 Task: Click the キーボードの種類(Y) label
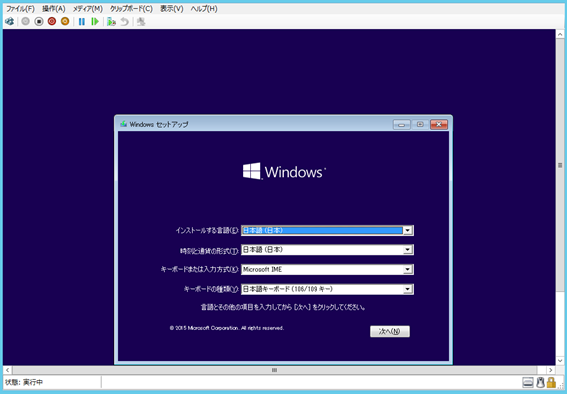click(211, 289)
